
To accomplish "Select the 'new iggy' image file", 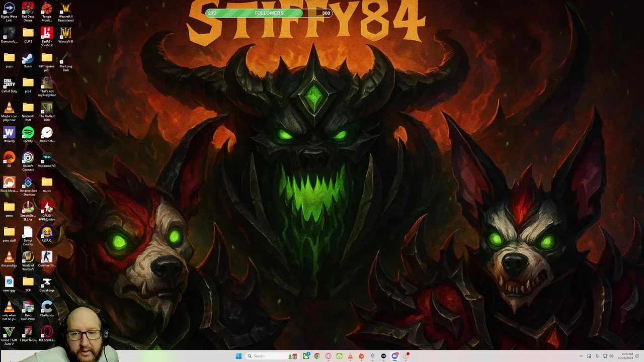I will 9,284.
